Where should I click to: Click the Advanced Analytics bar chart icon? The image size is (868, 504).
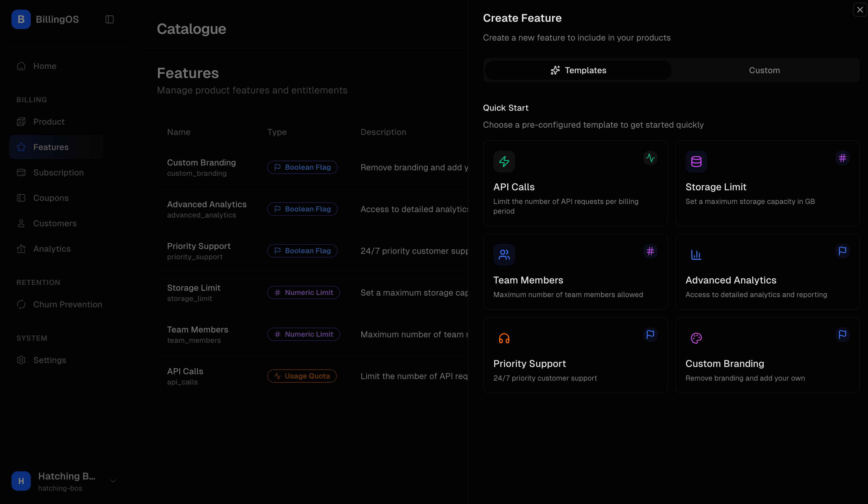(x=696, y=255)
